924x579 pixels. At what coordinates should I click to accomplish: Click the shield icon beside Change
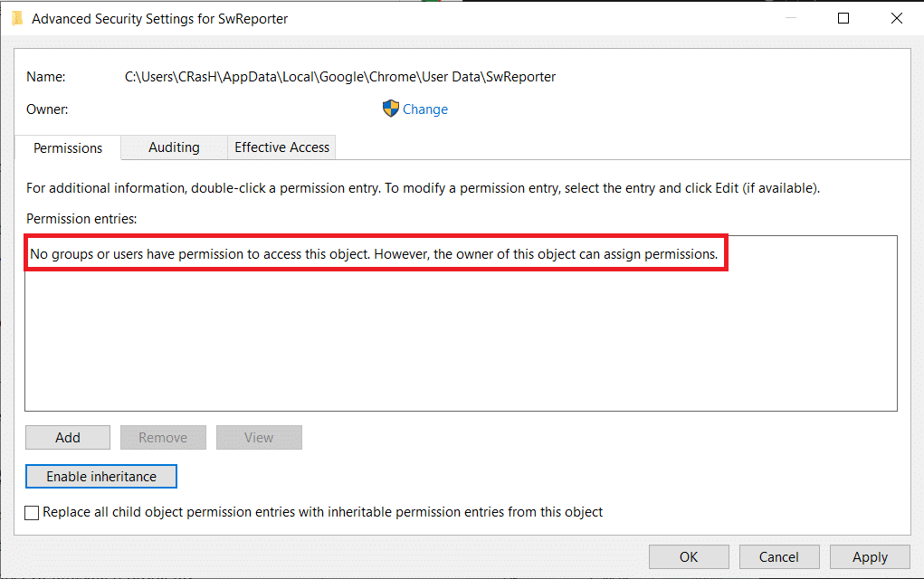coord(390,109)
